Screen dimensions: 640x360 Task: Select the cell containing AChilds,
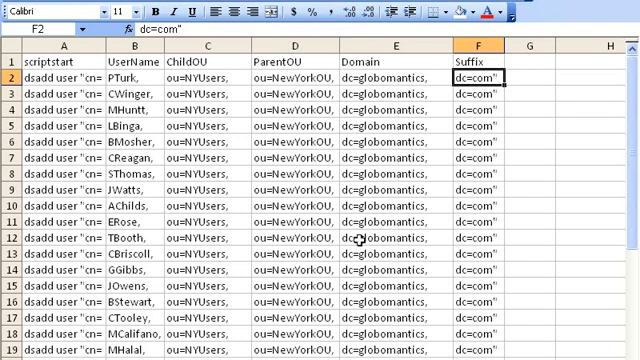pyautogui.click(x=135, y=206)
